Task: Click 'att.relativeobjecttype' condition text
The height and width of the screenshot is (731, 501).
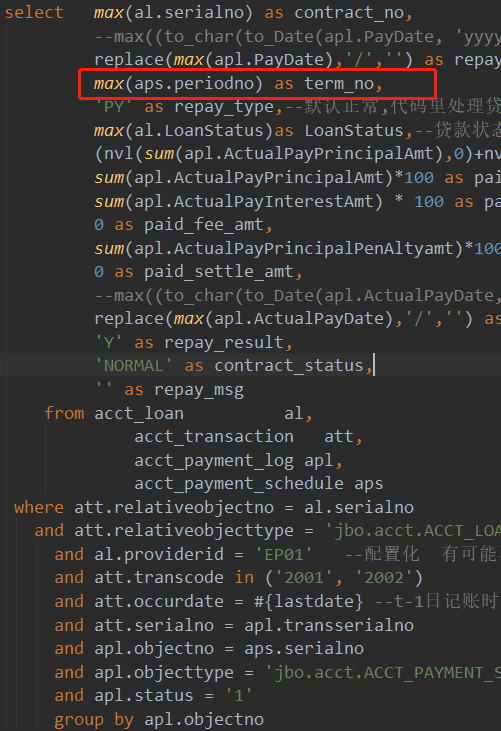Action: (x=184, y=531)
